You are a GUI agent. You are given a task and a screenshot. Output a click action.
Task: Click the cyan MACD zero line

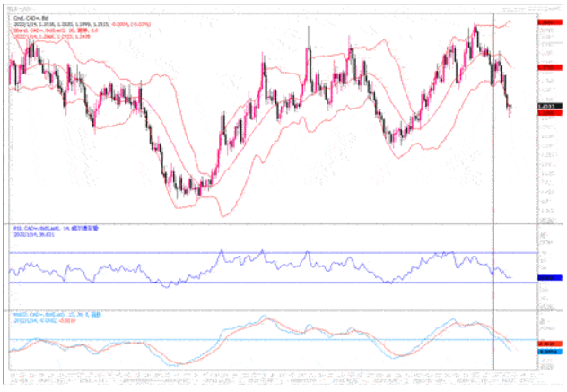coord(269,339)
